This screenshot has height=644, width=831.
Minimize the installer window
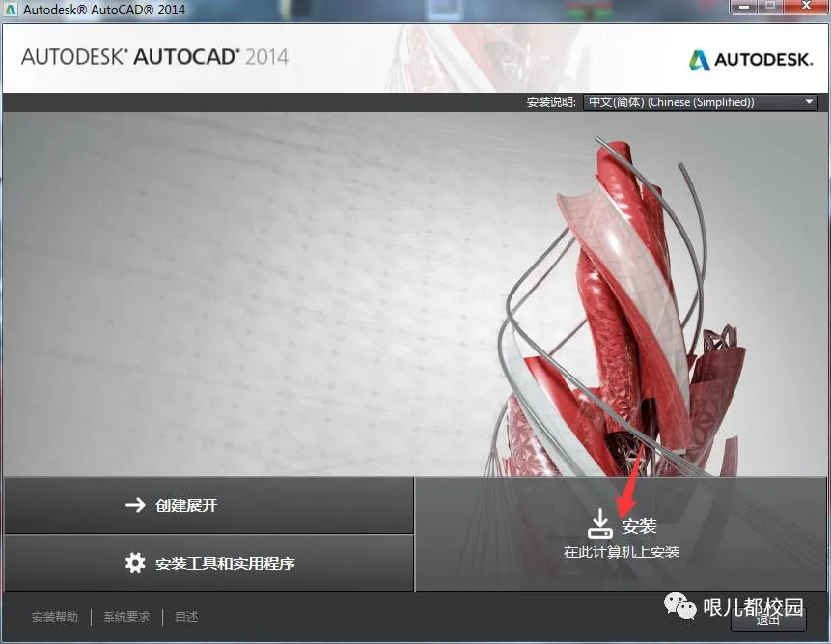click(x=744, y=7)
